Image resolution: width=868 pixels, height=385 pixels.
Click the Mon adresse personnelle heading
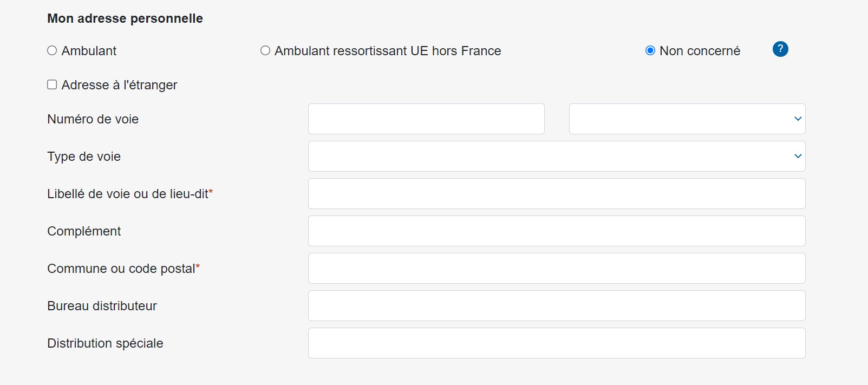(125, 18)
